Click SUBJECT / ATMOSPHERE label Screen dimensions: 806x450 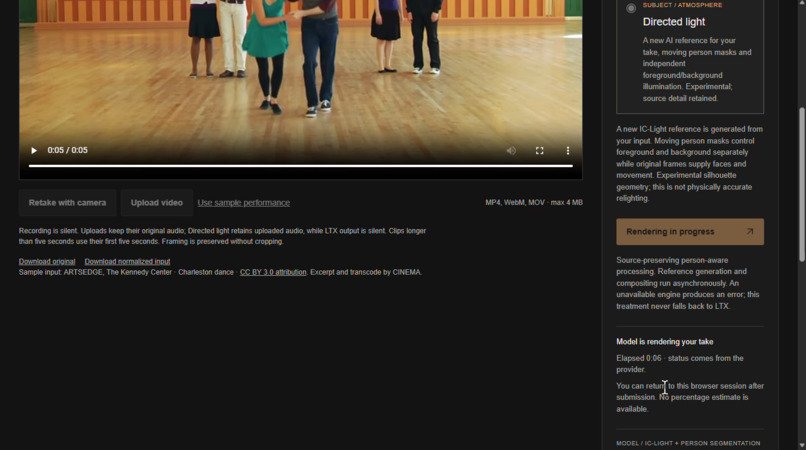(x=682, y=5)
